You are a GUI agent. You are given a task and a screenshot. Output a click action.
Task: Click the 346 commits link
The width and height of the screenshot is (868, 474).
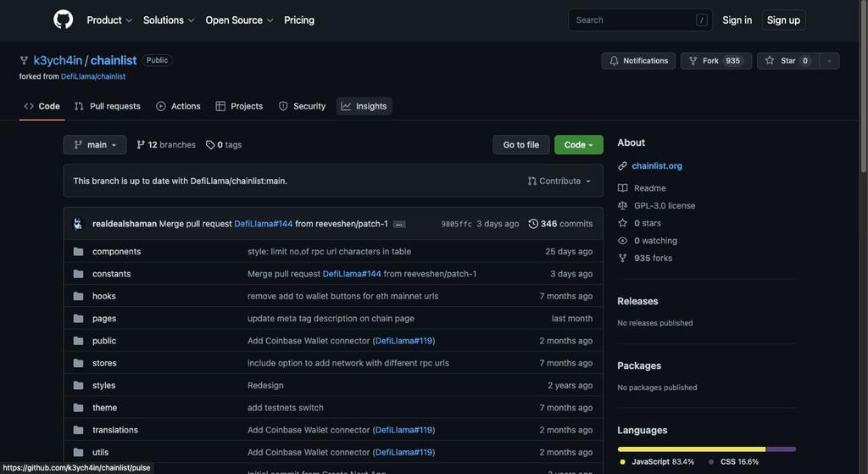click(x=561, y=224)
